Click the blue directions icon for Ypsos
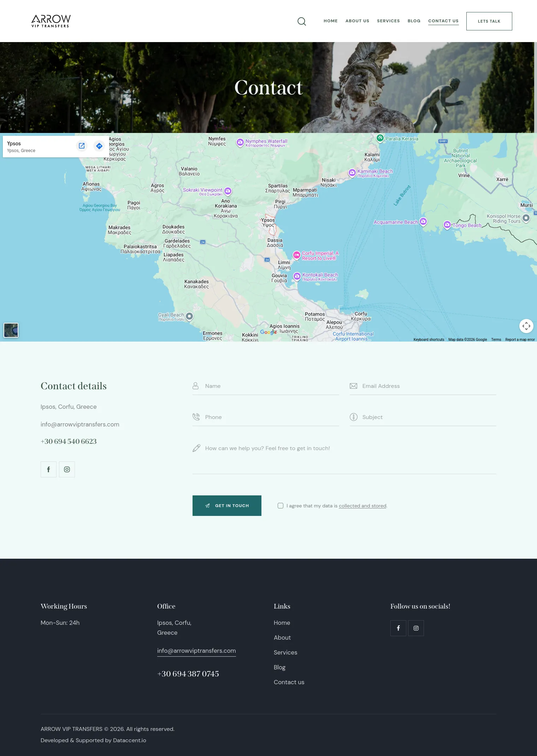537x756 pixels. [99, 146]
